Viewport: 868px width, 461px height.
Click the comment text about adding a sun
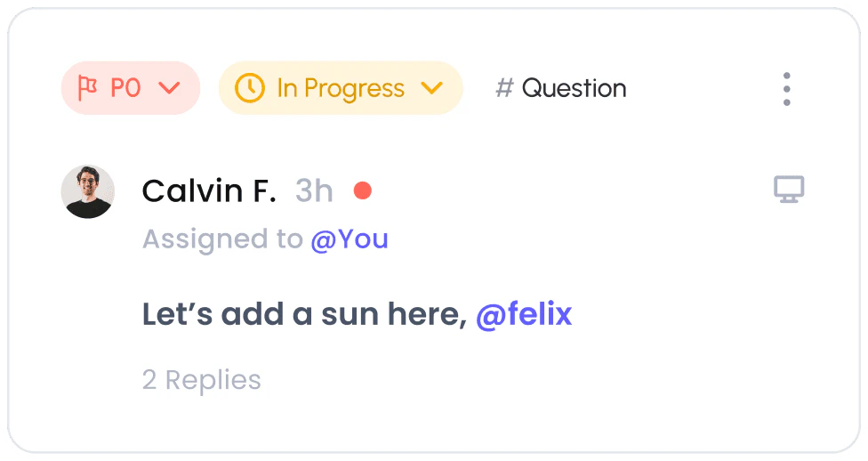(x=304, y=314)
